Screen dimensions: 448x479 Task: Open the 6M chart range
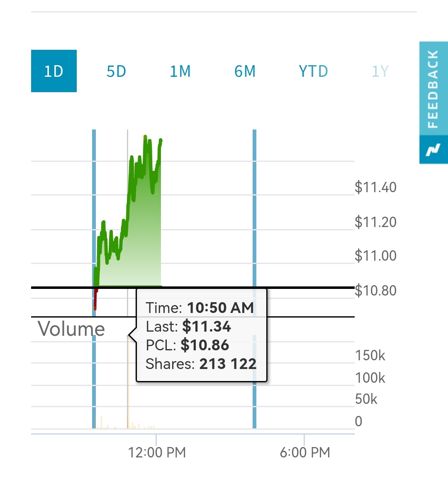point(245,71)
